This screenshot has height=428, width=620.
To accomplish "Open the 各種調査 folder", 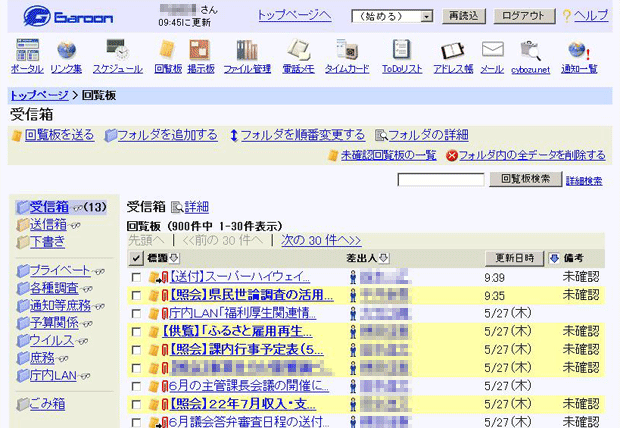I will click(x=54, y=288).
